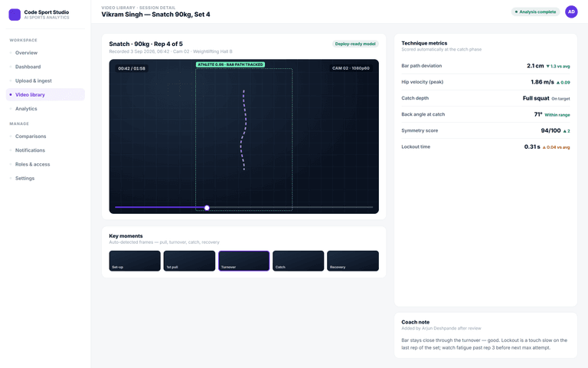The image size is (588, 368).
Task: Click the On target indicator
Action: [560, 99]
